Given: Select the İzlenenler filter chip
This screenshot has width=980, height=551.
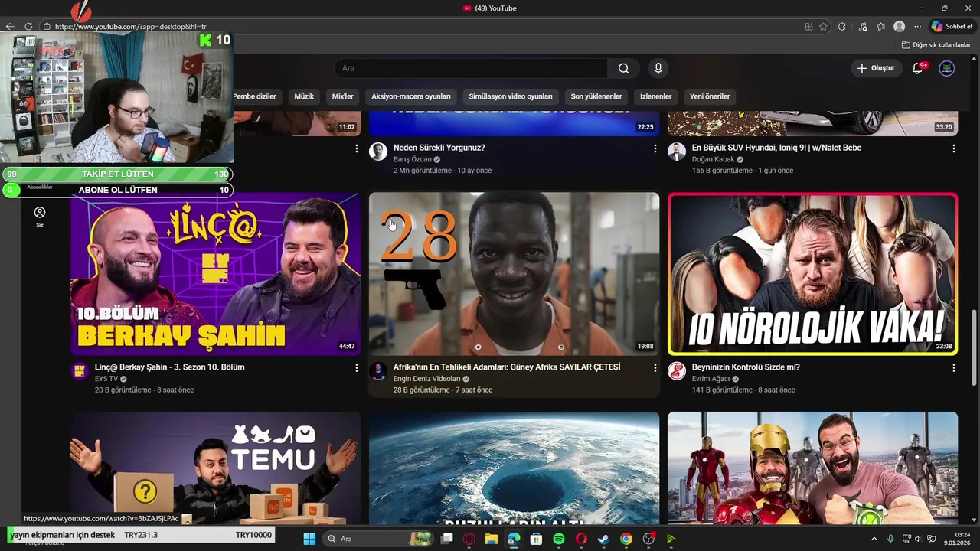Looking at the screenshot, I should 655,96.
